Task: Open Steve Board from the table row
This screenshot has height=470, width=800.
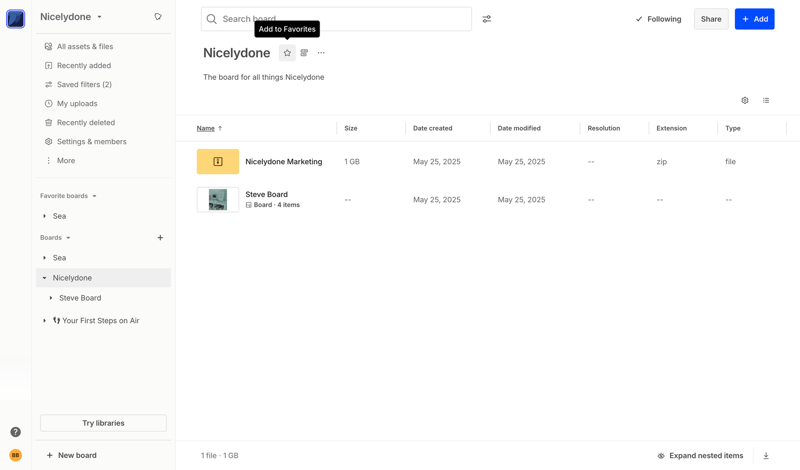Action: (266, 194)
